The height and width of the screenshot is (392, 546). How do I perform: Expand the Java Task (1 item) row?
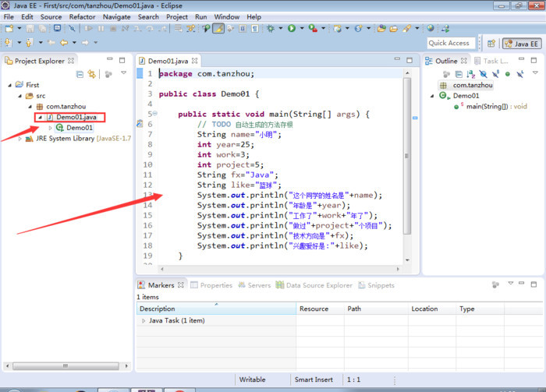pyautogui.click(x=144, y=321)
